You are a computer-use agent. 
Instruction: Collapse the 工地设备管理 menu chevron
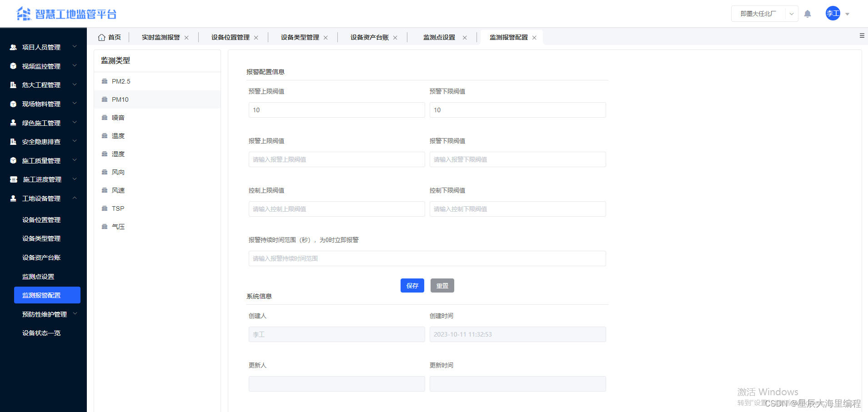(75, 198)
